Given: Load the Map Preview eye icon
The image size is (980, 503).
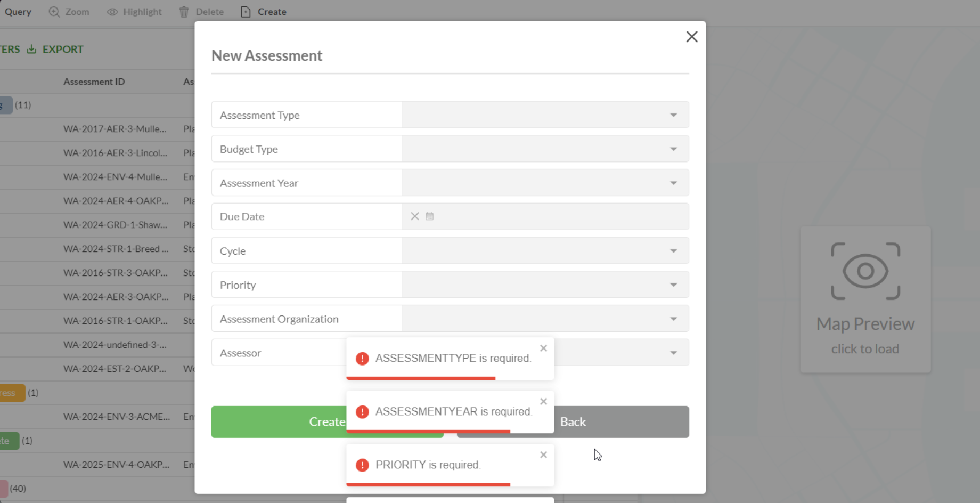Looking at the screenshot, I should pos(865,271).
